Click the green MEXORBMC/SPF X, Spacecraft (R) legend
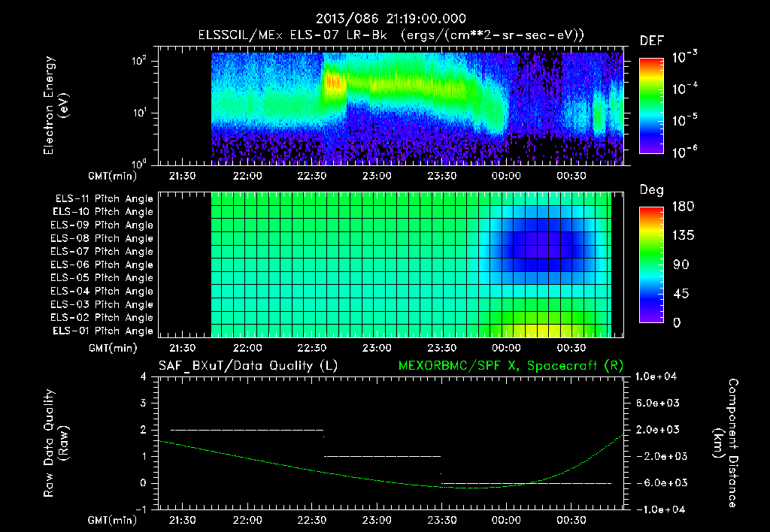This screenshot has height=532, width=770. click(511, 366)
